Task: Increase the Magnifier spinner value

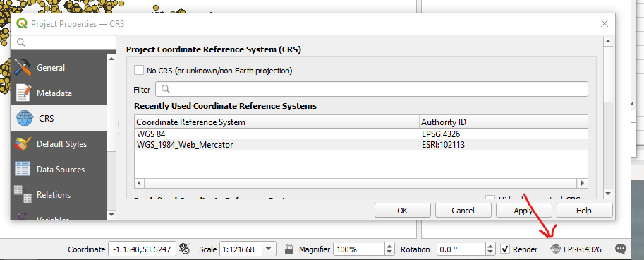Action: tap(389, 246)
